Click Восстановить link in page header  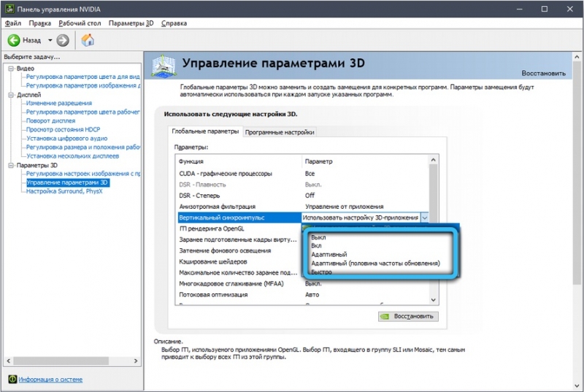[543, 73]
